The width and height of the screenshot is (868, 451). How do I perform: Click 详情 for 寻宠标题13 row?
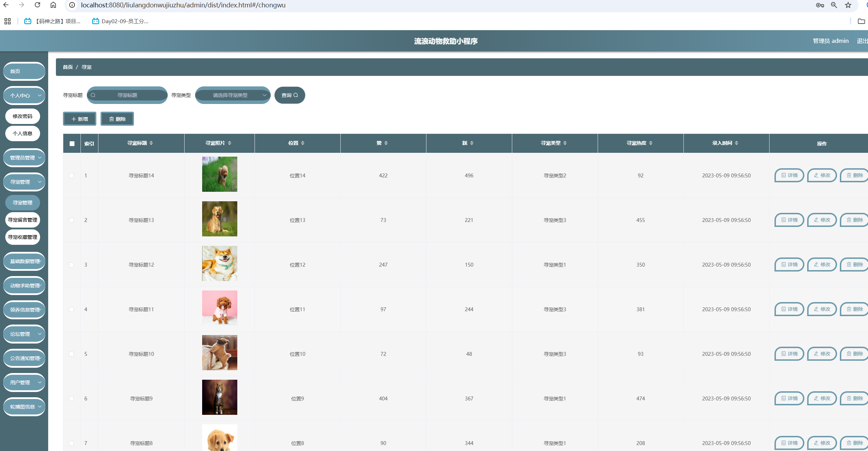pos(789,220)
